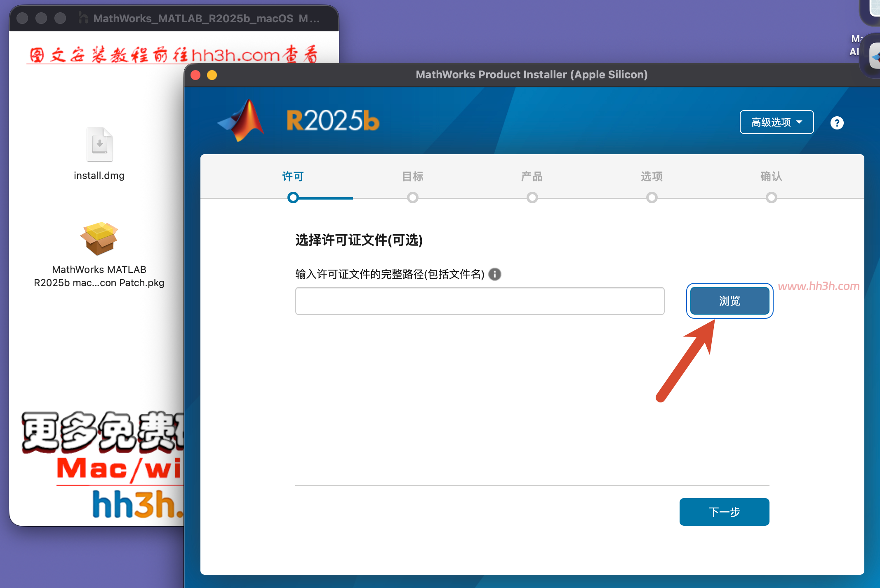The height and width of the screenshot is (588, 880).
Task: Click the install.dmg file name label
Action: [x=99, y=176]
